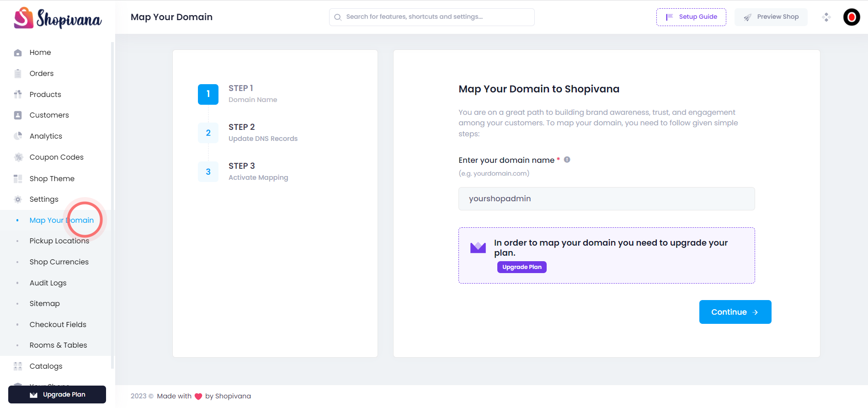Viewport: 868px width, 408px height.
Task: Click the search magnifier icon
Action: point(338,17)
